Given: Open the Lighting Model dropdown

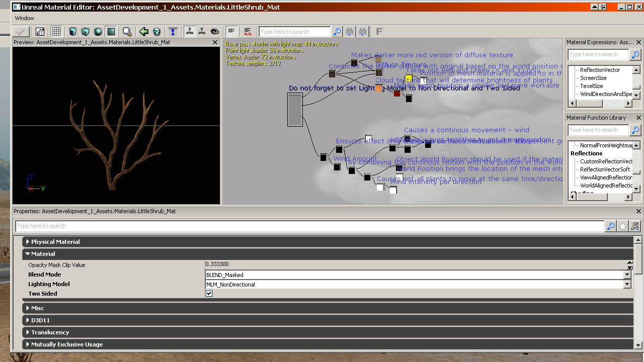Looking at the screenshot, I should point(627,285).
